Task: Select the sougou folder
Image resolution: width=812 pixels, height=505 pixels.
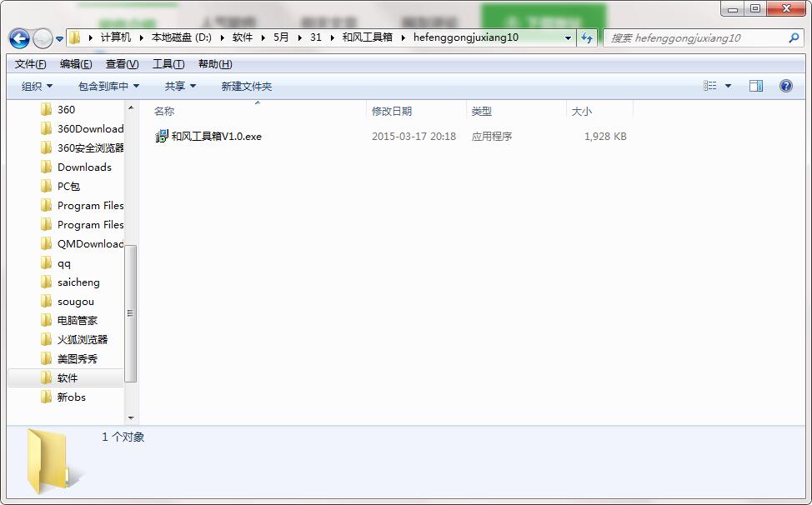Action: [x=76, y=301]
